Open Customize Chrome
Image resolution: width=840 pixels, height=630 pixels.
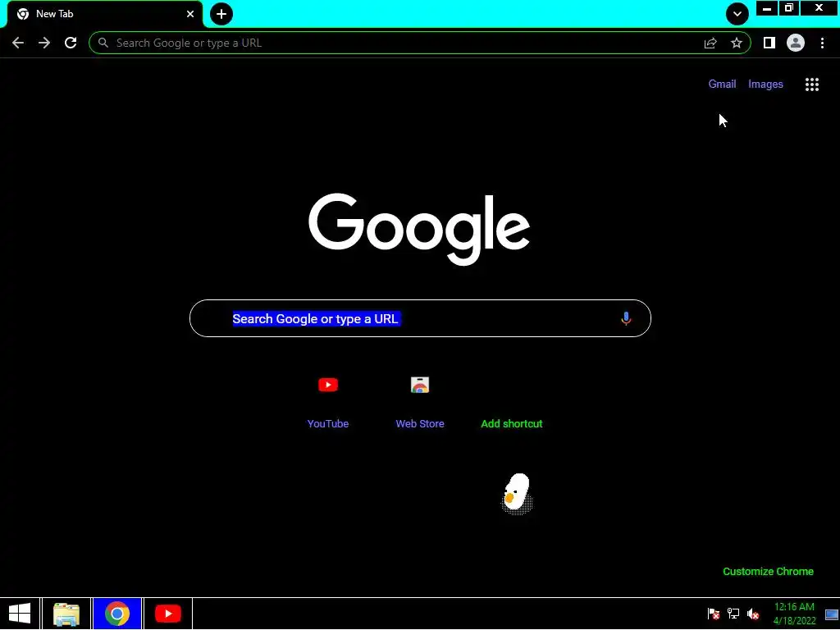click(x=768, y=572)
